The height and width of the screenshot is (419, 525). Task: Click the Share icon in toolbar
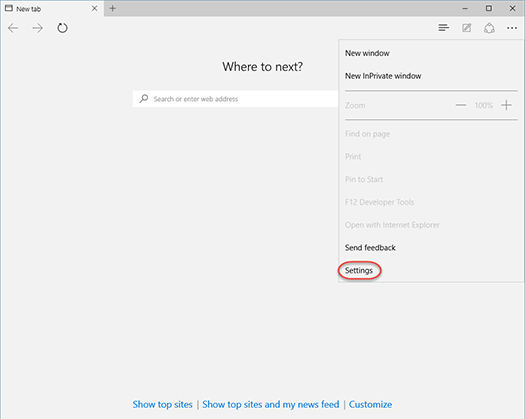pyautogui.click(x=489, y=28)
